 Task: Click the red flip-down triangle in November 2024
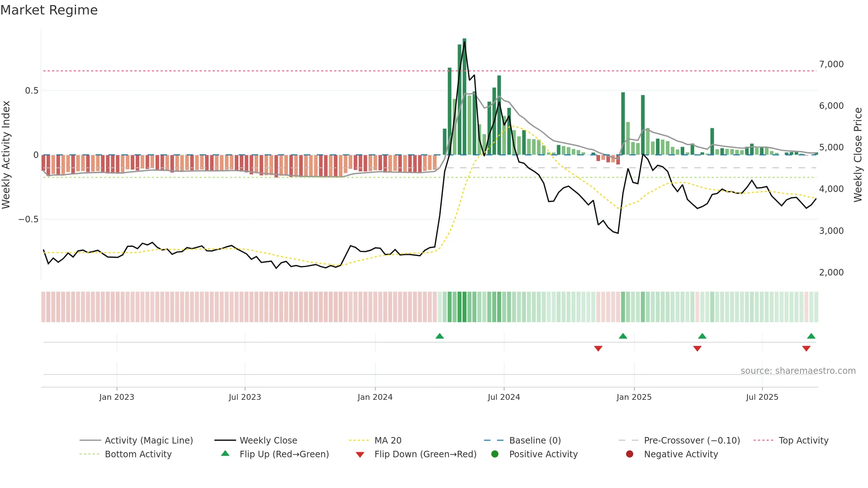598,348
